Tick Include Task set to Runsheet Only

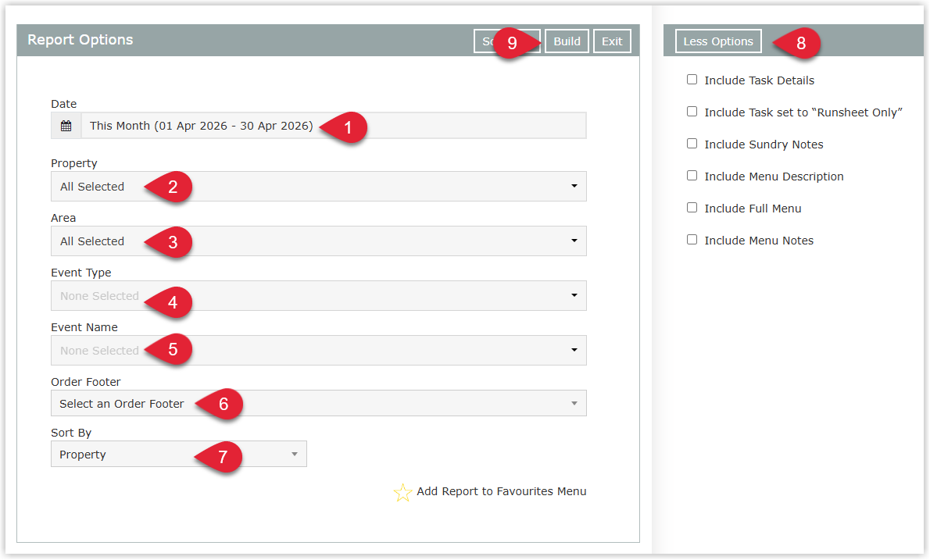[x=692, y=112]
